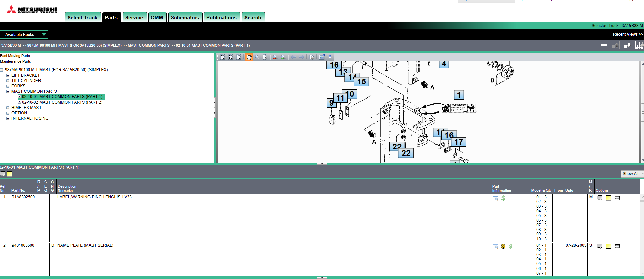Click second layout toggle icon in diagram toolbar
Image resolution: width=644 pixels, height=279 pixels.
click(231, 57)
